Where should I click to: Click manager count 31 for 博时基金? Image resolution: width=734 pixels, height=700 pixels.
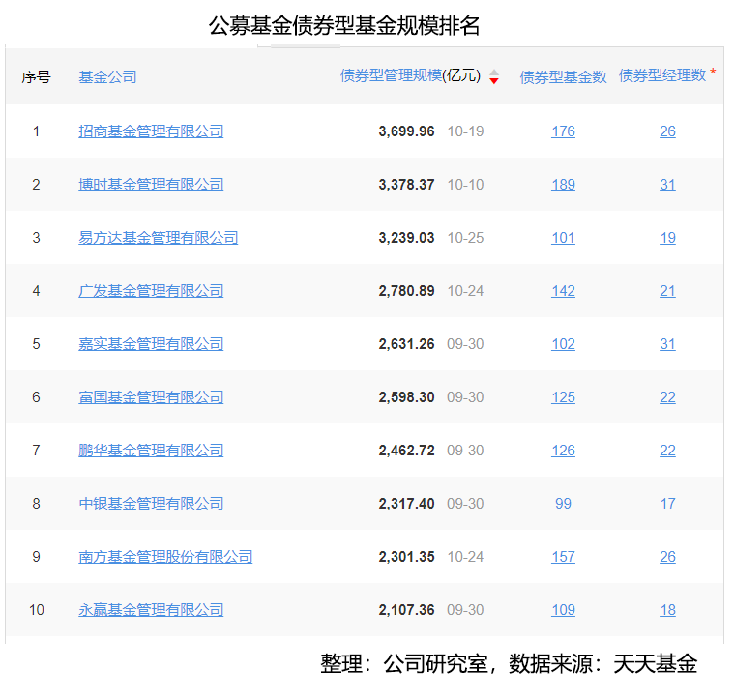667,185
